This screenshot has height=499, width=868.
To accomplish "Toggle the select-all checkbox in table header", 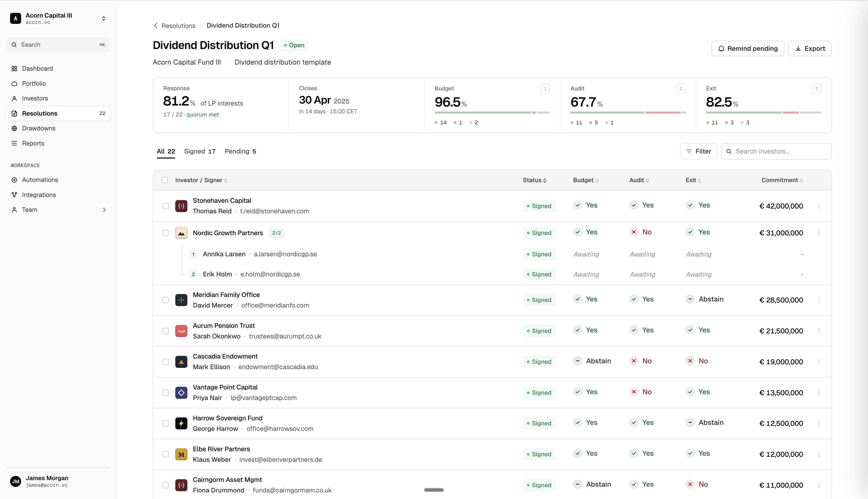I will click(165, 180).
